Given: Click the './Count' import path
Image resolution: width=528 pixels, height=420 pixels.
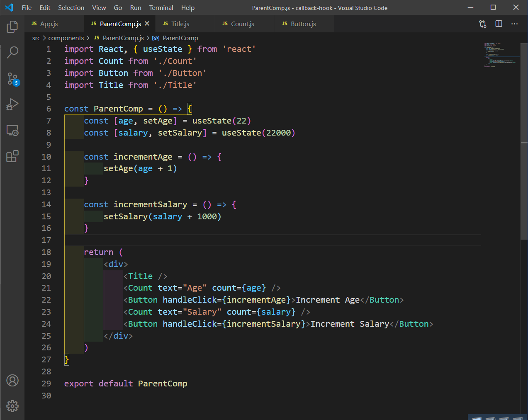Looking at the screenshot, I should tap(175, 61).
